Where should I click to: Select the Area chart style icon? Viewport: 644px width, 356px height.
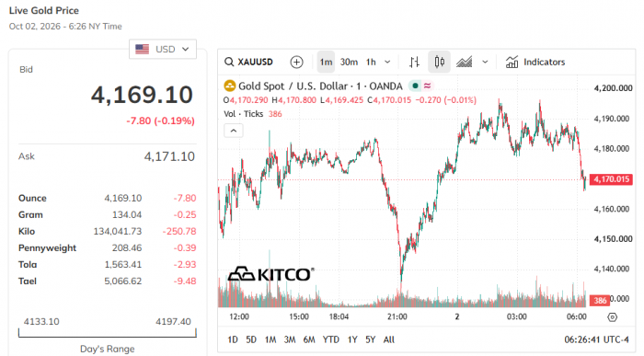pos(464,62)
